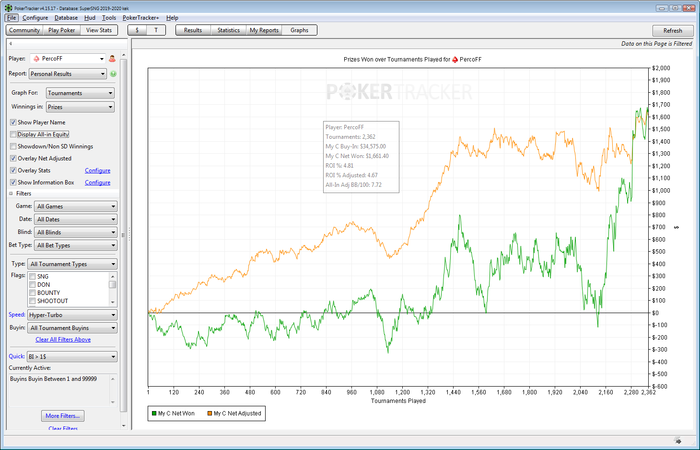Switch to the Results tab
Screen dimensions: 700x450
(x=193, y=30)
